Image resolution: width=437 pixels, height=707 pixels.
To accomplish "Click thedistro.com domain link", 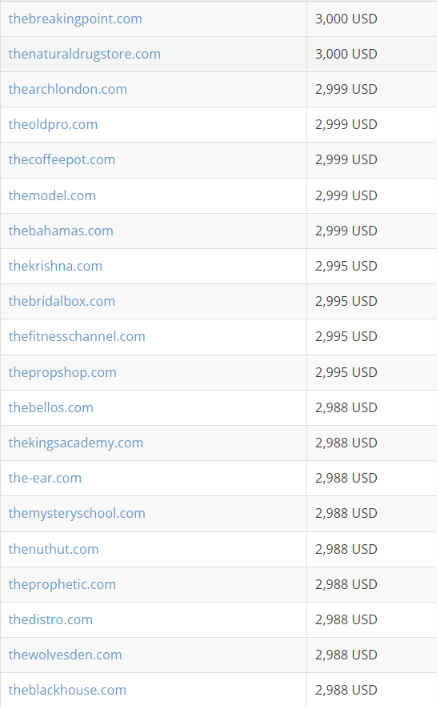I will (x=51, y=620).
